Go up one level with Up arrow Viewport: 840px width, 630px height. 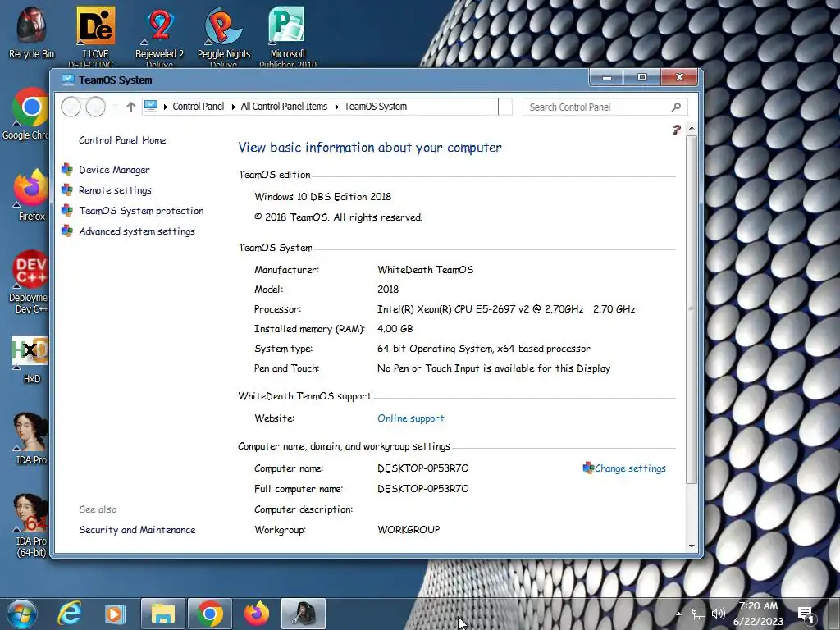pos(130,107)
